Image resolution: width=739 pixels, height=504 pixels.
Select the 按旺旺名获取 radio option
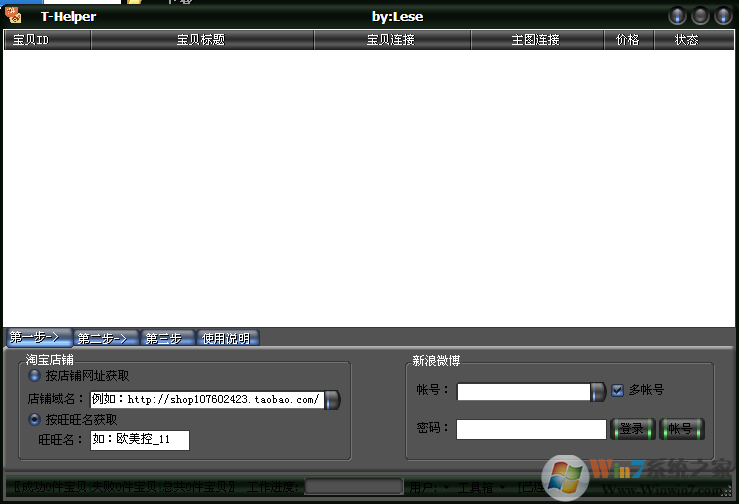[x=36, y=419]
